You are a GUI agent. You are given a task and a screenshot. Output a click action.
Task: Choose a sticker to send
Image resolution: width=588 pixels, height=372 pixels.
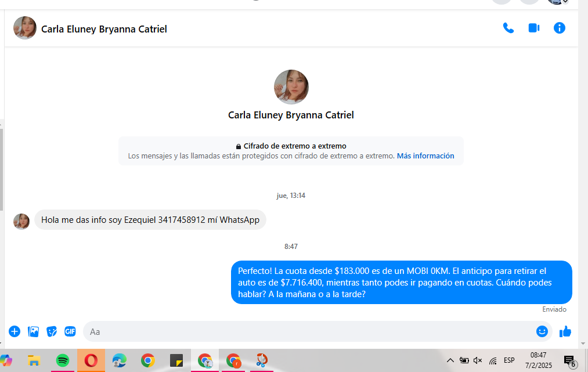point(52,331)
